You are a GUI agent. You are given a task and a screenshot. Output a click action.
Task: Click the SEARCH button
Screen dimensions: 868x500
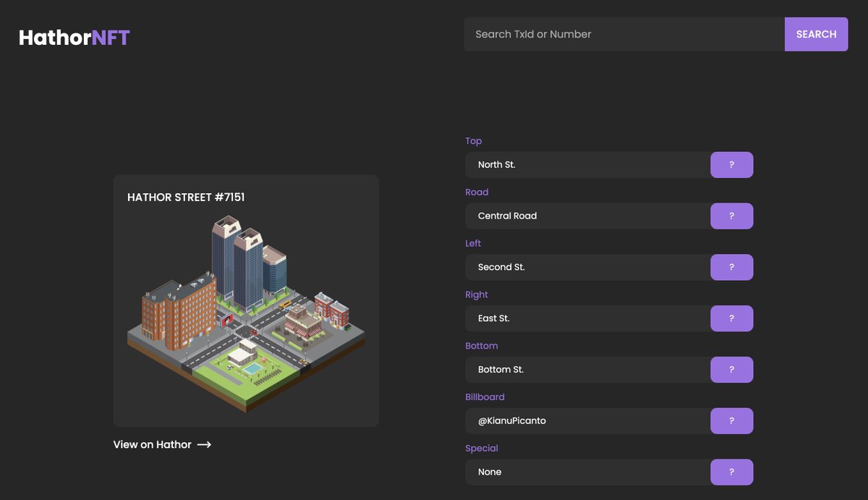tap(816, 34)
